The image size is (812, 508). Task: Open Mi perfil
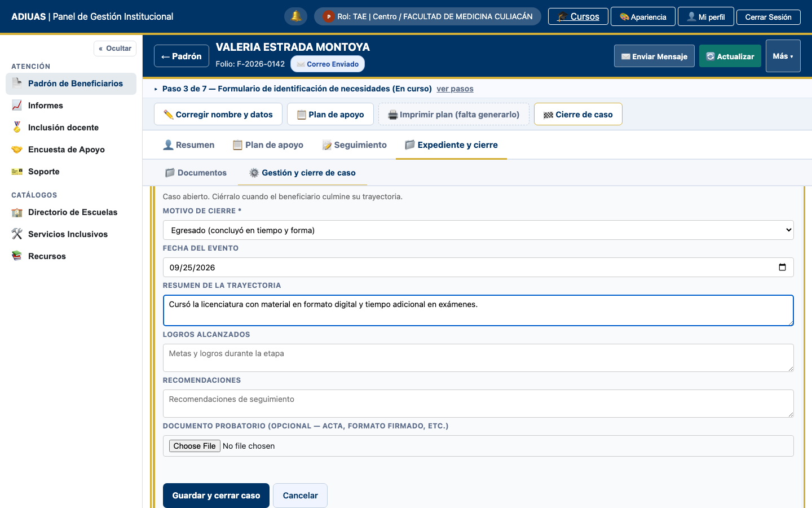click(x=706, y=16)
